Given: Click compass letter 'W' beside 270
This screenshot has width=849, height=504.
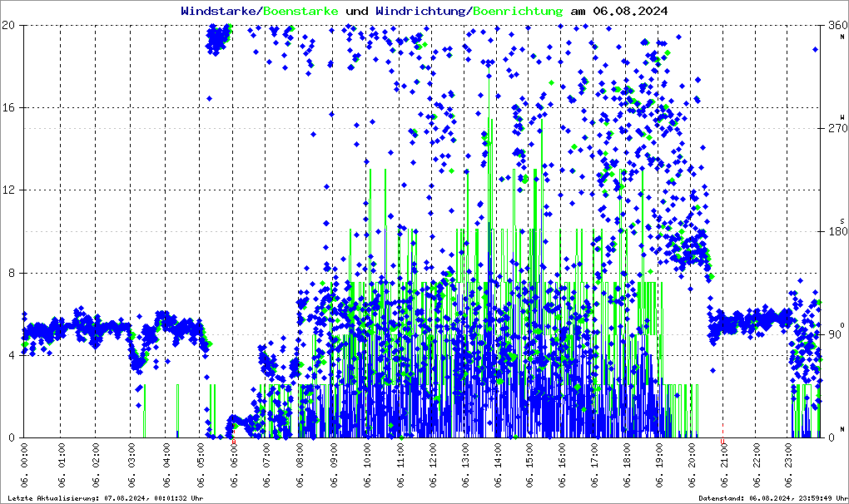Looking at the screenshot, I should [842, 116].
